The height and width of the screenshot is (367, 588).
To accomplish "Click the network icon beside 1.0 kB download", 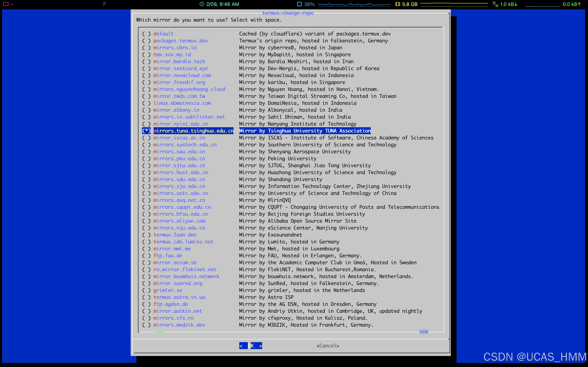I will tap(495, 4).
